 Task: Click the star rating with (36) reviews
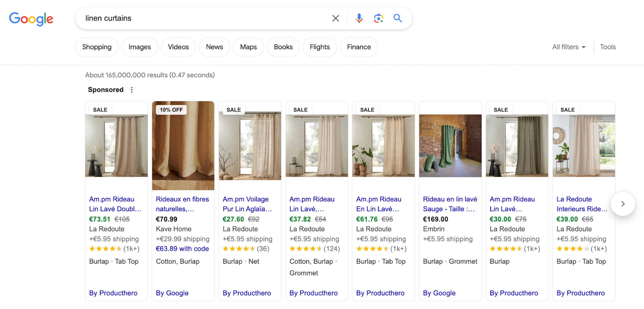coord(246,249)
